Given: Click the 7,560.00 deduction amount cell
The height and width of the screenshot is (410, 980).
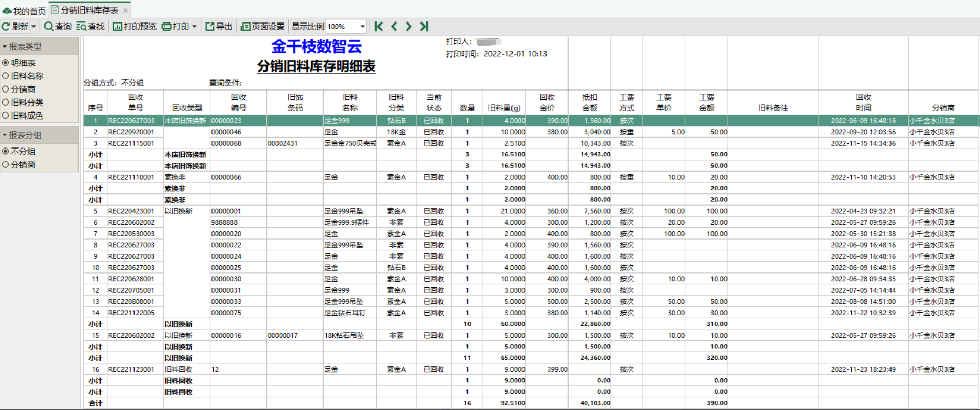Looking at the screenshot, I should point(589,211).
